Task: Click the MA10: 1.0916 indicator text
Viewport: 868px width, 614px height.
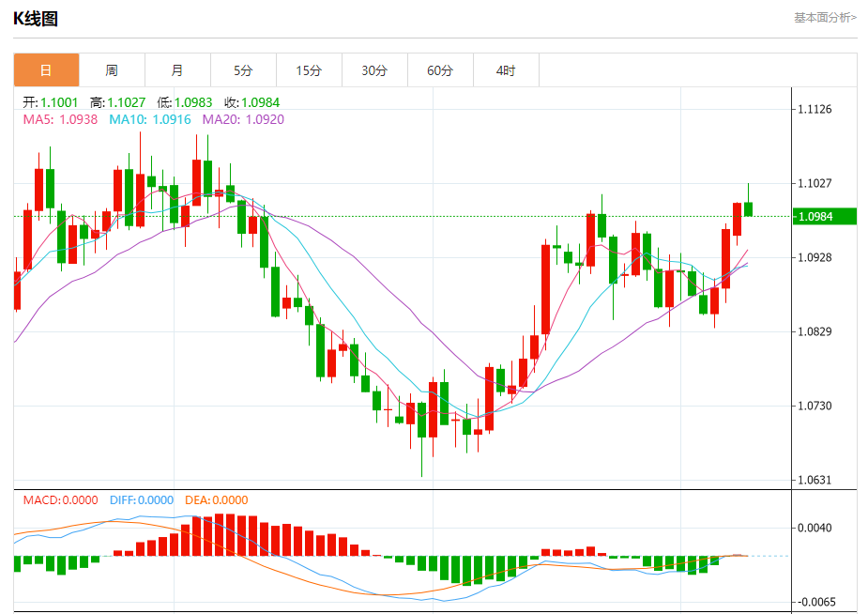Action: tap(150, 119)
